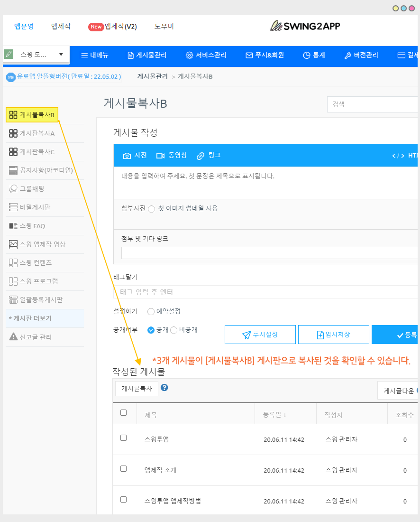Click the 임시저장 button
This screenshot has width=420, height=522.
333,335
